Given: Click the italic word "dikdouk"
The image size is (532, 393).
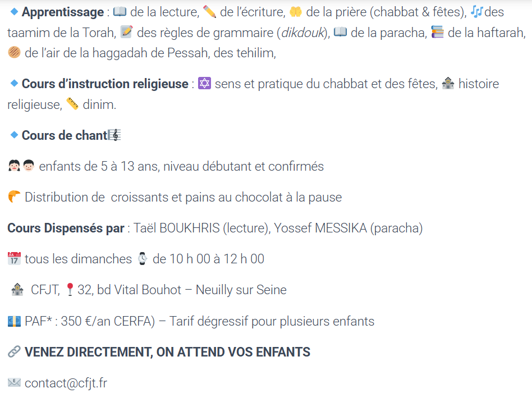Looking at the screenshot, I should (x=302, y=33).
